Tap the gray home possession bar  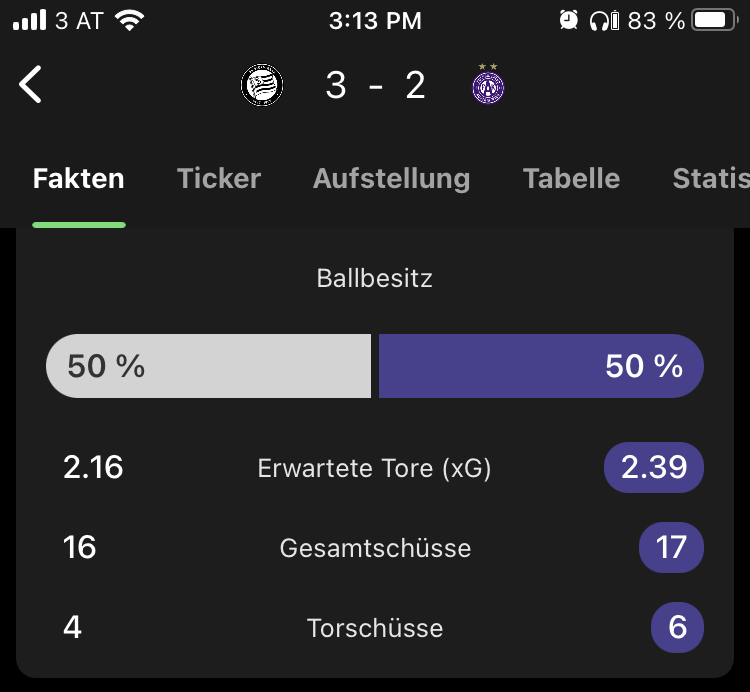[x=209, y=366]
